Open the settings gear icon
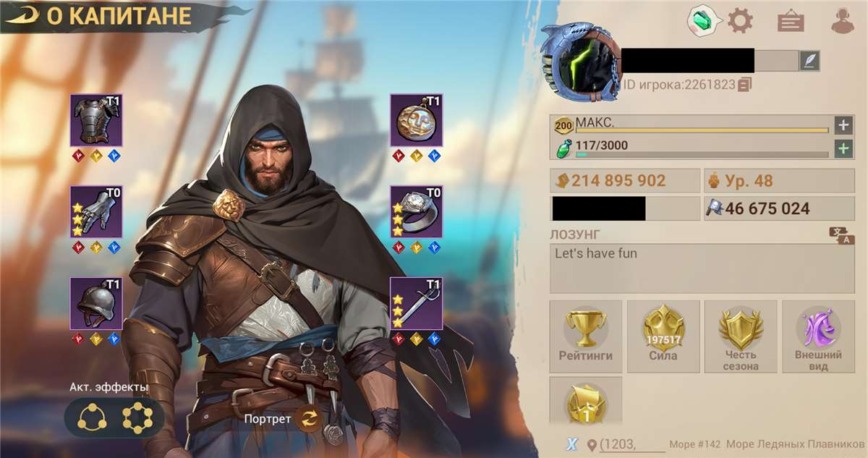Viewport: 868px width, 458px height. tap(740, 20)
